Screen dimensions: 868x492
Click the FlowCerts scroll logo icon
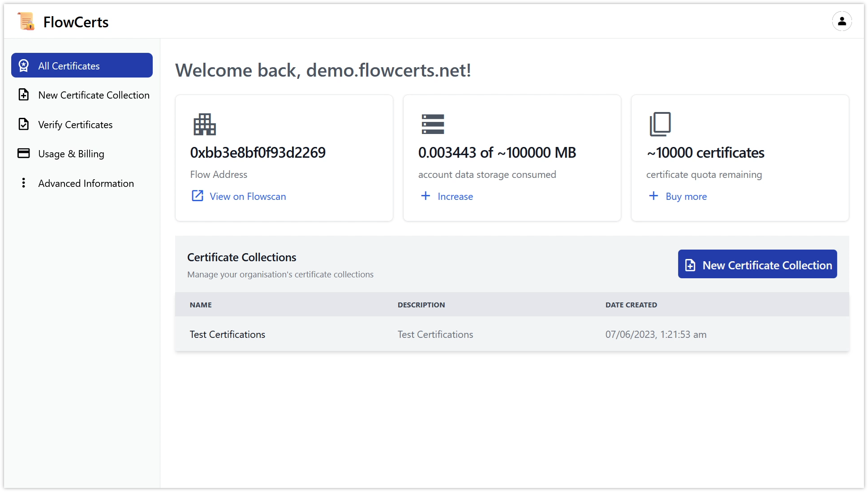click(26, 21)
